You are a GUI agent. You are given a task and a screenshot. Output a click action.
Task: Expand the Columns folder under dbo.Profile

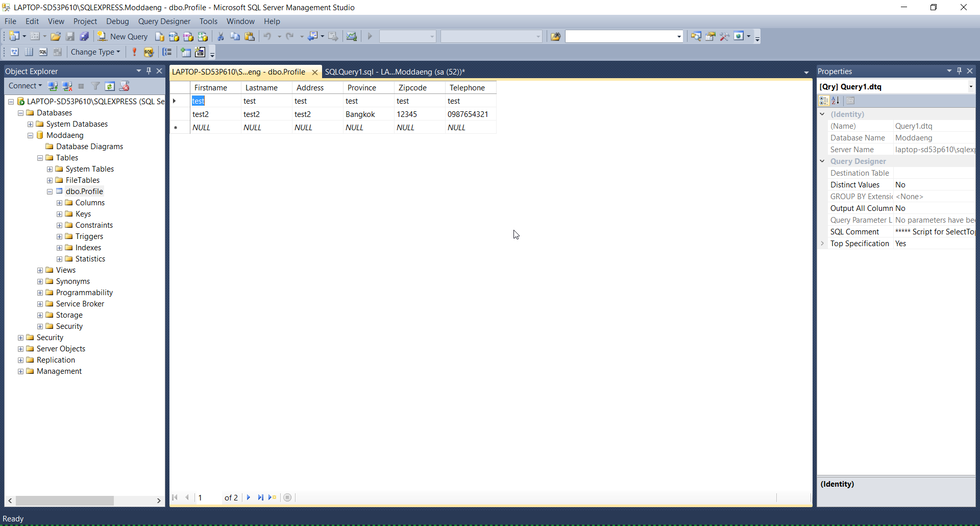(x=60, y=203)
